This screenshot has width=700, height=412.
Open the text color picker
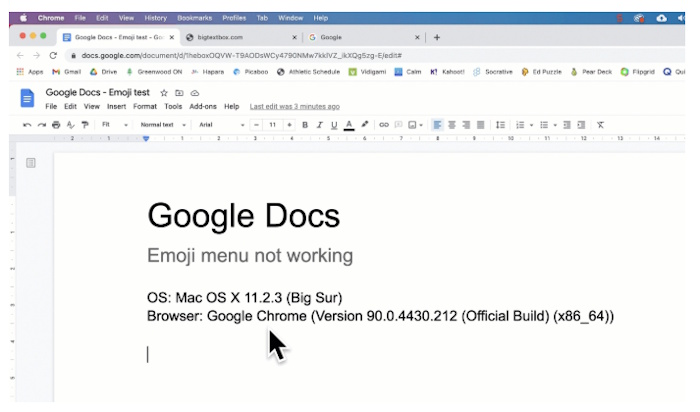click(x=349, y=125)
